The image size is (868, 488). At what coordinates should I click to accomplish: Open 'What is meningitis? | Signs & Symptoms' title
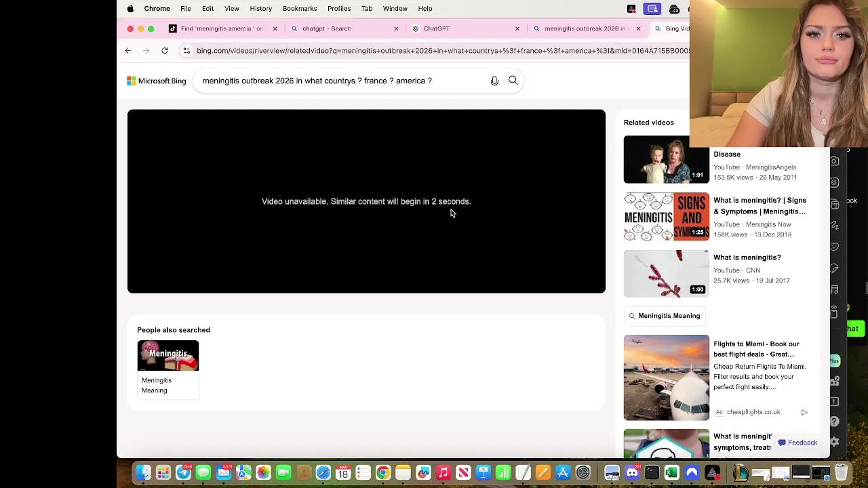click(759, 205)
